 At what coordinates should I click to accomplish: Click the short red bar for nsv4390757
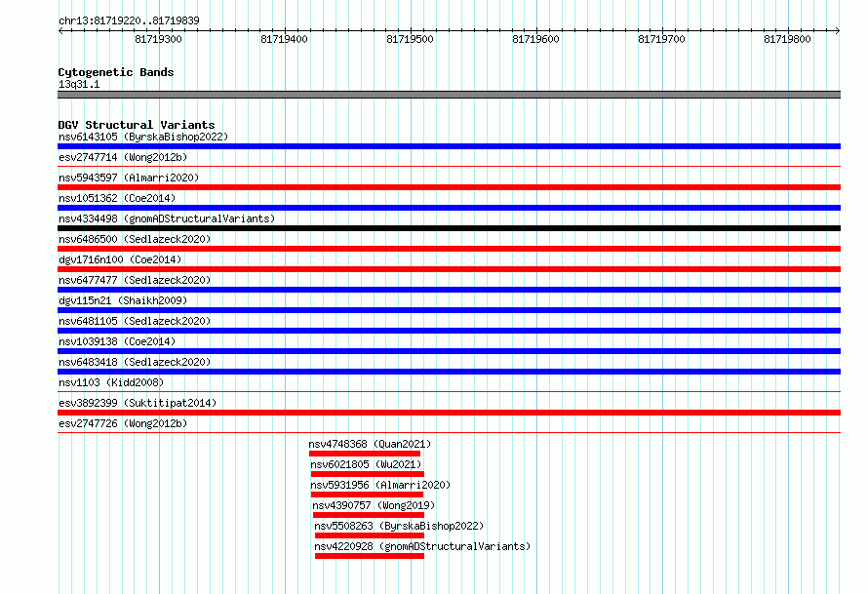[369, 515]
